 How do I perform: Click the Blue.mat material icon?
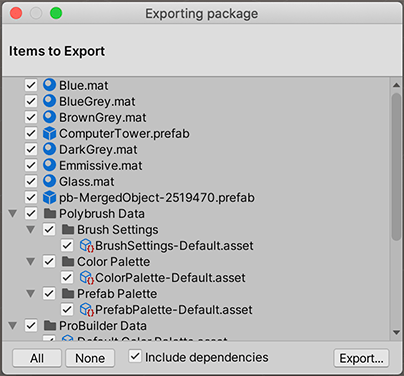pyautogui.click(x=49, y=85)
